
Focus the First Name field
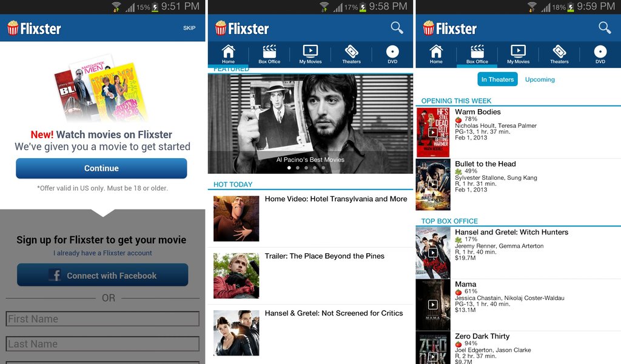(102, 319)
